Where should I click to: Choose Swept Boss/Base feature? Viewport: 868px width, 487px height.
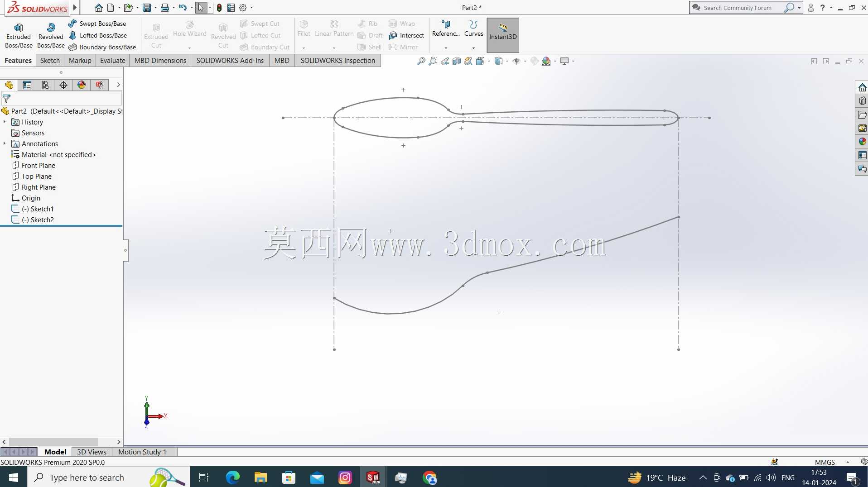click(x=97, y=24)
